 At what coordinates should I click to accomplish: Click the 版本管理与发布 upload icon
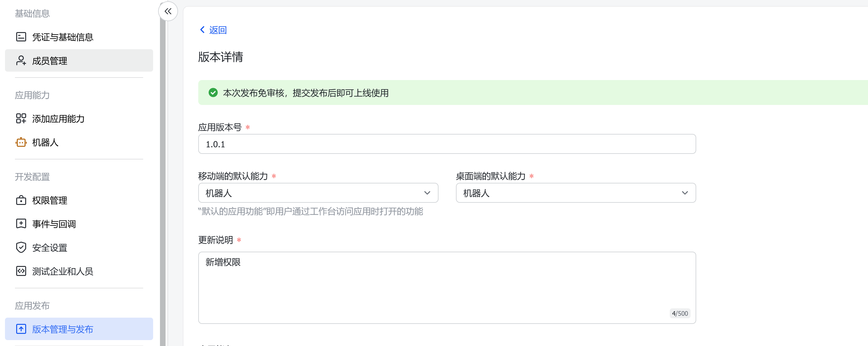click(x=21, y=329)
